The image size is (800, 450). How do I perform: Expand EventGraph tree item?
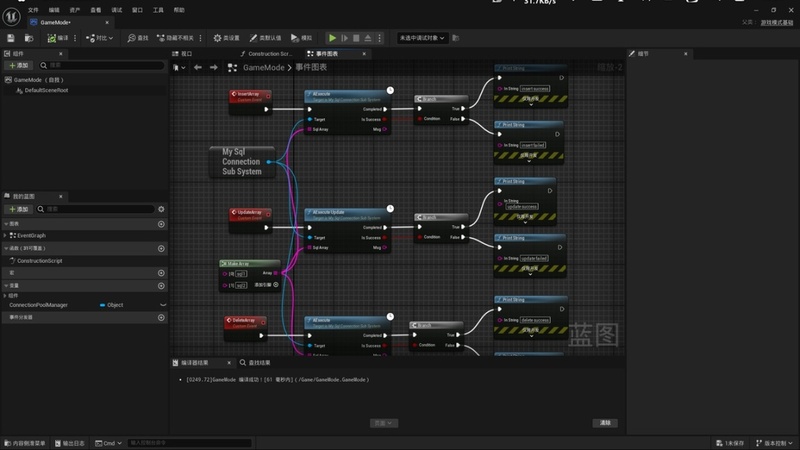[5, 236]
